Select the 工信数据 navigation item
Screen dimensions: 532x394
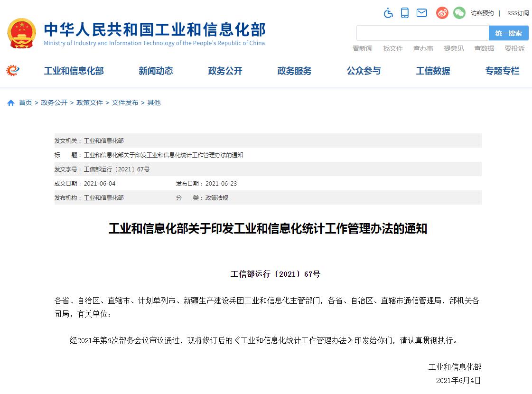pos(433,71)
